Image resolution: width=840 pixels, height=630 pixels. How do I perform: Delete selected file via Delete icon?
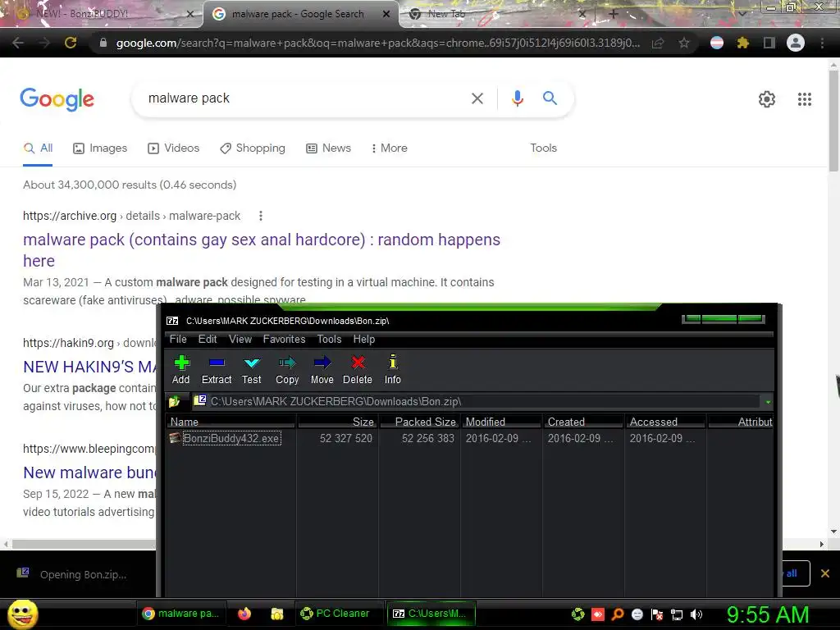pyautogui.click(x=358, y=370)
